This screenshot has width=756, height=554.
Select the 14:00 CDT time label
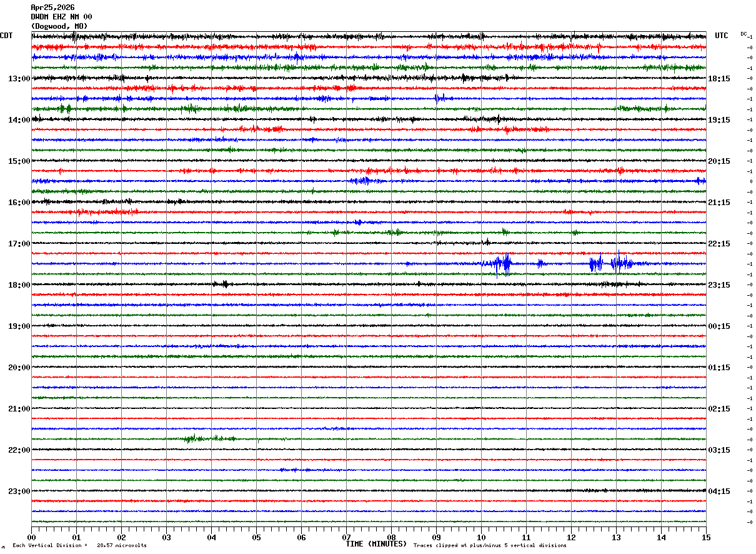19,120
